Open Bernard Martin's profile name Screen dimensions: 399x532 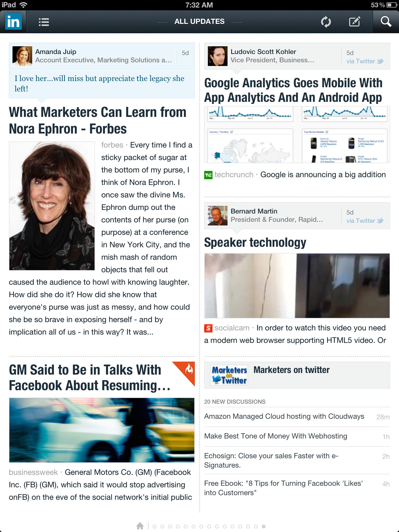[x=254, y=211]
